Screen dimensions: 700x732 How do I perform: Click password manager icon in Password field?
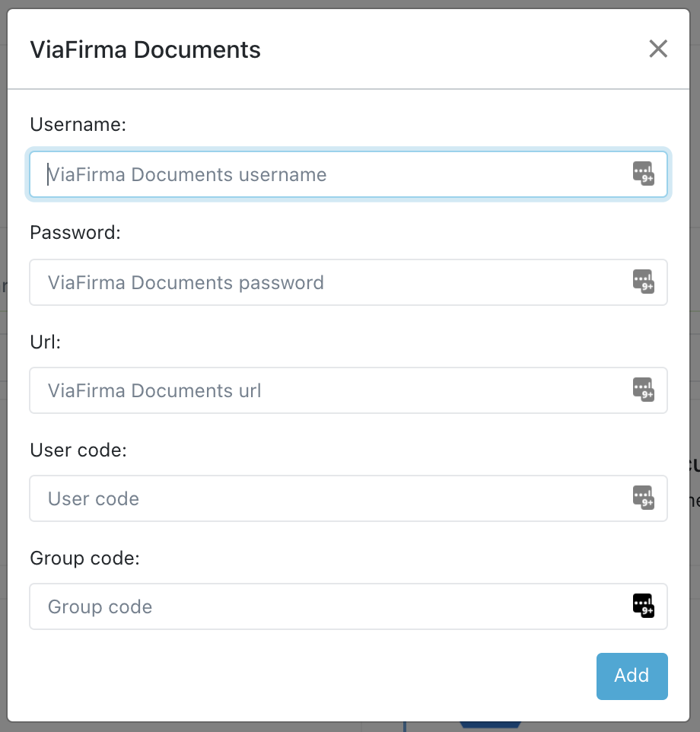[x=644, y=282]
